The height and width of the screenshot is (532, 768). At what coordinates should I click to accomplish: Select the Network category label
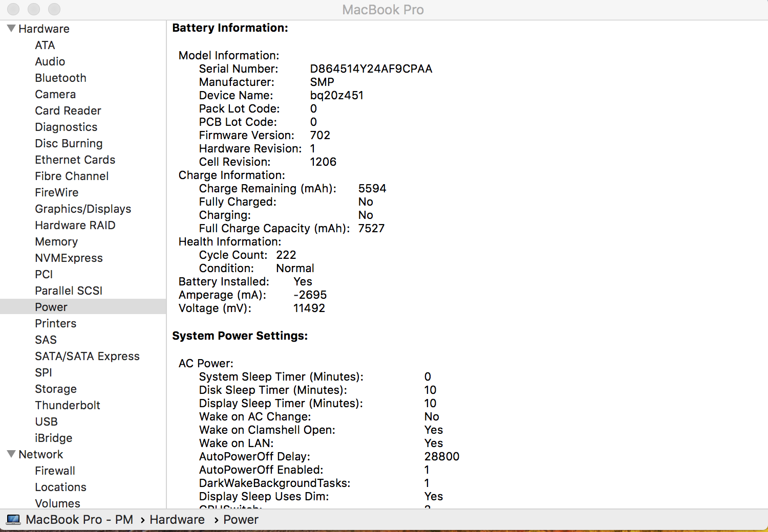point(41,454)
